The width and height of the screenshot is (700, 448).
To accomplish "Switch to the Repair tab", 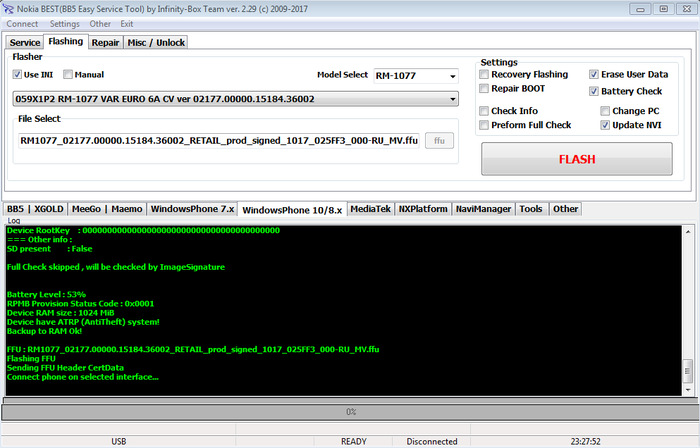I will [105, 42].
